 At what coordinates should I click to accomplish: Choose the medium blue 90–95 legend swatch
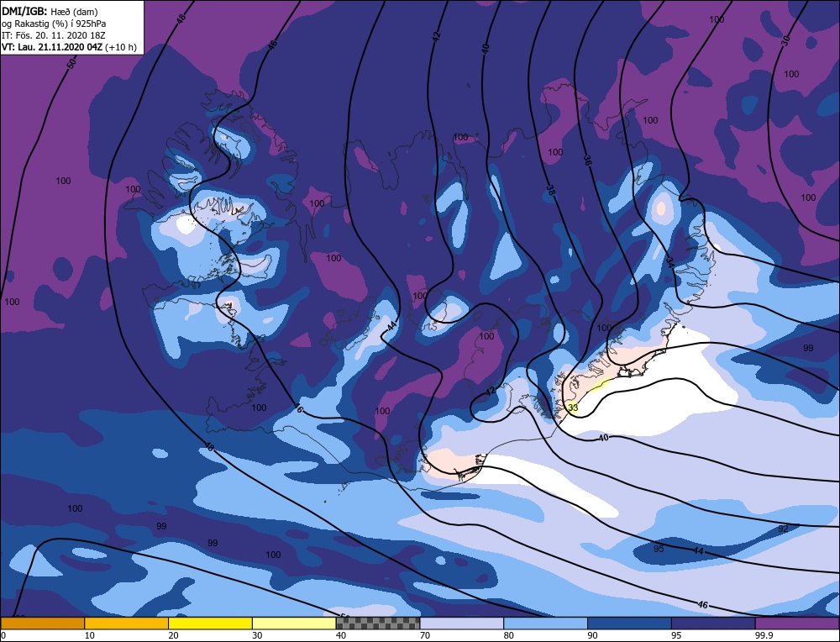(x=629, y=623)
